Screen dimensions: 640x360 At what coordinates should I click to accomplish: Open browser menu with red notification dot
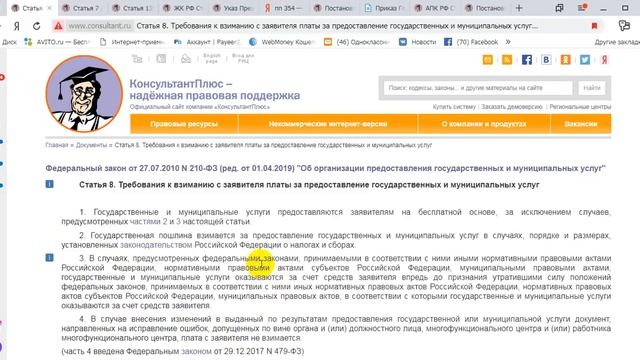(582, 8)
